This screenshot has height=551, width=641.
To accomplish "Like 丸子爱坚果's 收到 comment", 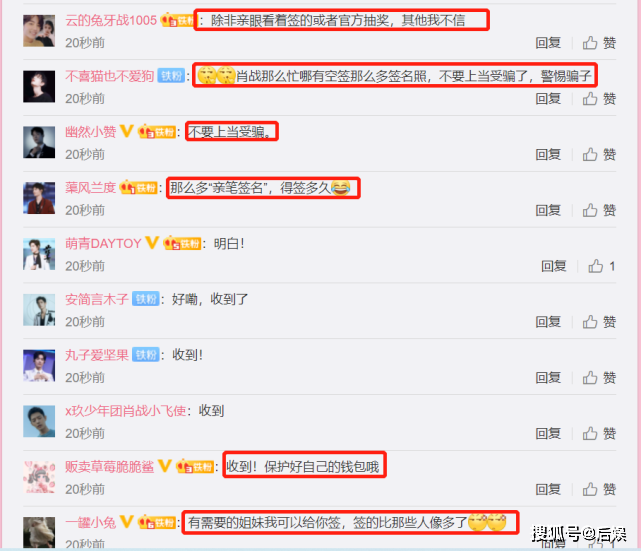I will pyautogui.click(x=599, y=378).
